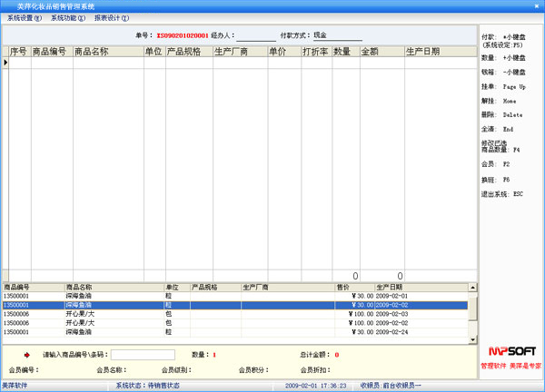Click the 售价 header in product list
Image resolution: width=545 pixels, height=392 pixels.
click(342, 287)
